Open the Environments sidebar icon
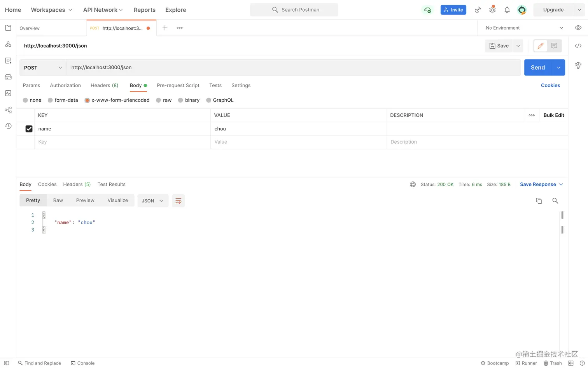588x368 pixels. coord(8,61)
